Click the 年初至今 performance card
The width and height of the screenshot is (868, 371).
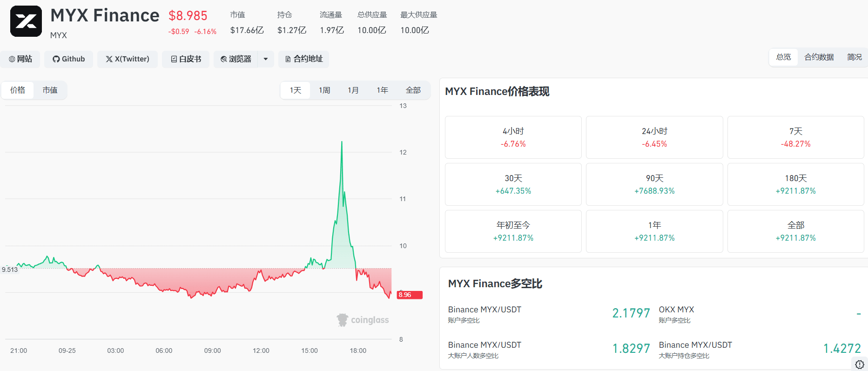tap(513, 231)
